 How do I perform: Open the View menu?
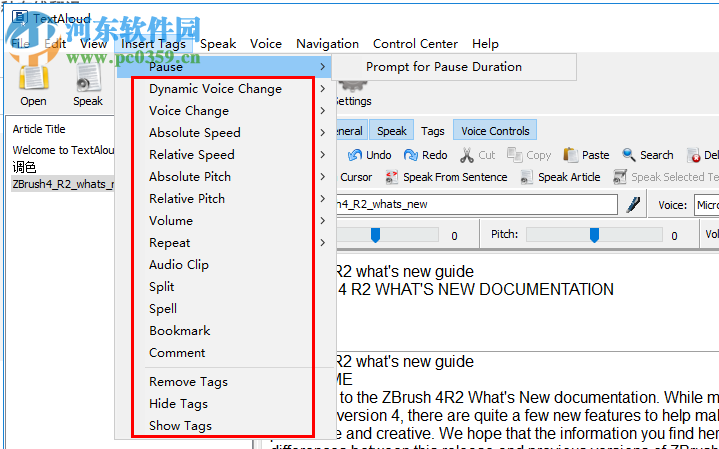pos(93,44)
